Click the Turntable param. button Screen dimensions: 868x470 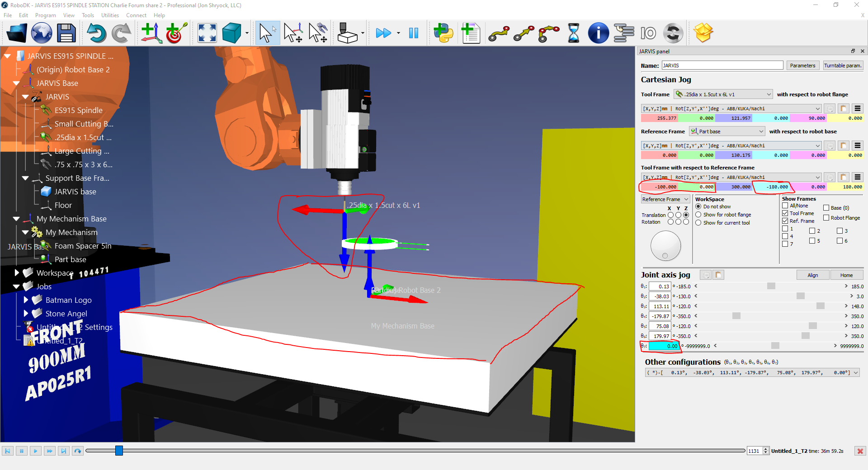[842, 66]
